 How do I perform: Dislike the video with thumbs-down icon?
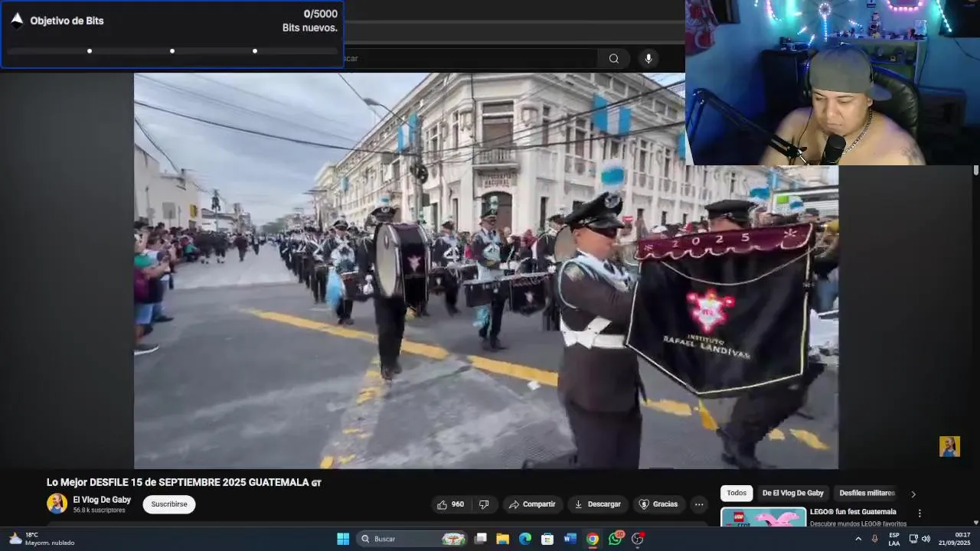484,504
